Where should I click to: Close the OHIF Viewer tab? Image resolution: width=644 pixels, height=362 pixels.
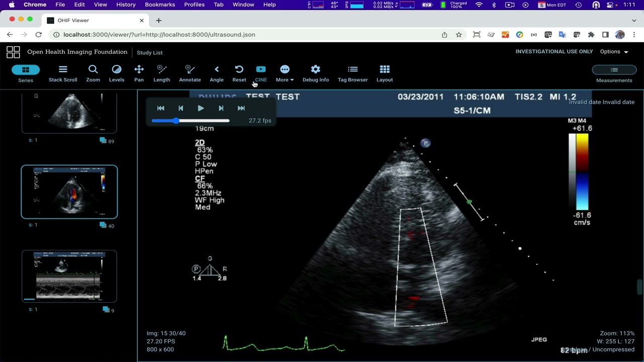point(141,21)
